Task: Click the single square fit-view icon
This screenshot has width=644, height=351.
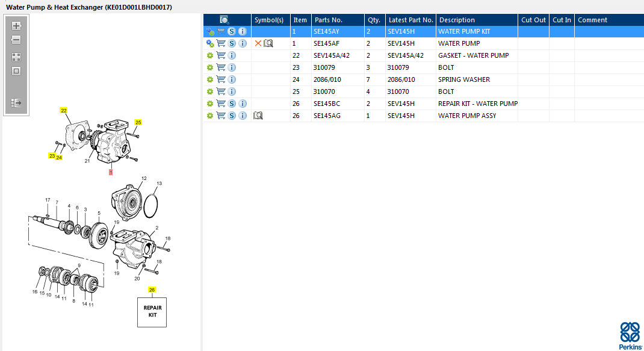Action: [16, 71]
